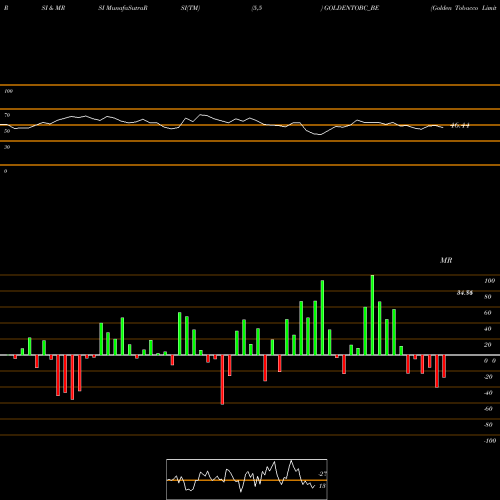Click the -60 label on the MR axis
The width and height of the screenshot is (500, 500).
(488, 409)
